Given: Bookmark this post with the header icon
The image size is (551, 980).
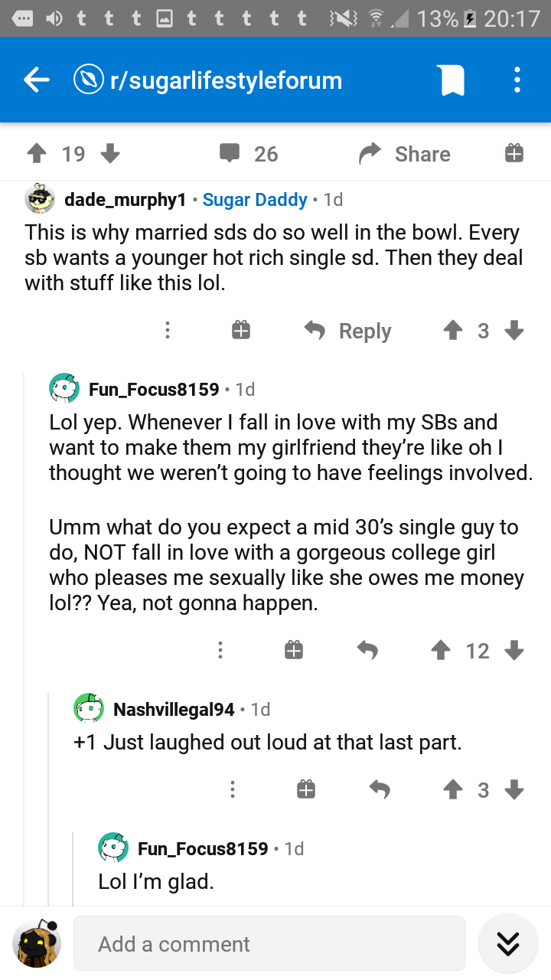Looking at the screenshot, I should click(452, 80).
